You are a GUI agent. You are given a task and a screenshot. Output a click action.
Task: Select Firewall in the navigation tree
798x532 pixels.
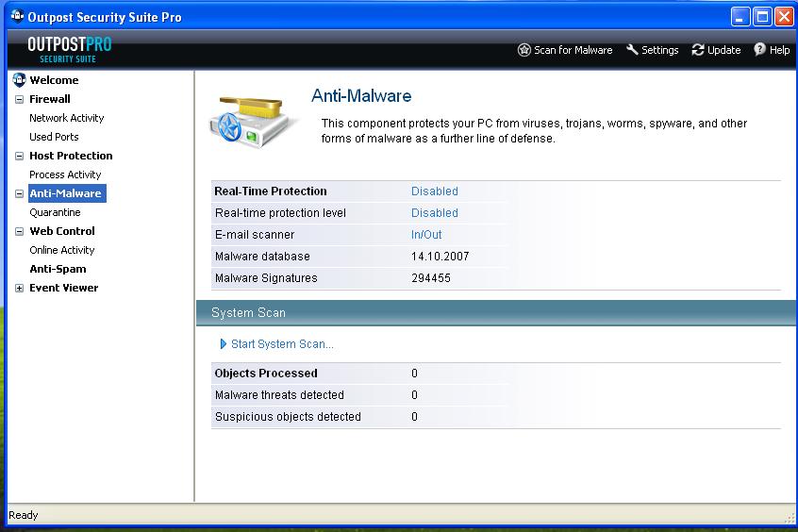click(50, 99)
